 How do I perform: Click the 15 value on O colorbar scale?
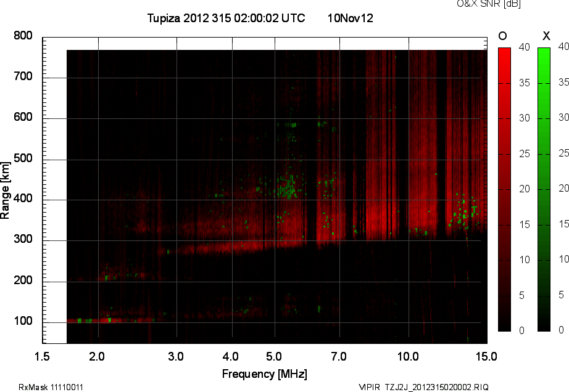click(x=525, y=224)
